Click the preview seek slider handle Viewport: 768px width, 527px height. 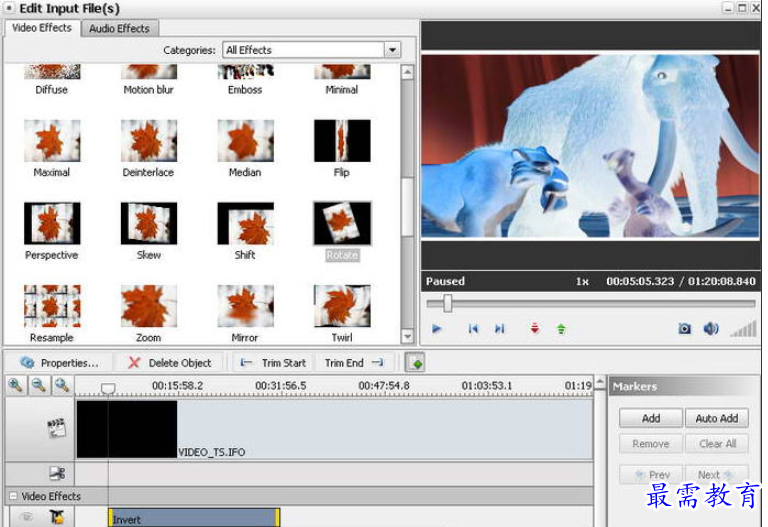coord(447,303)
